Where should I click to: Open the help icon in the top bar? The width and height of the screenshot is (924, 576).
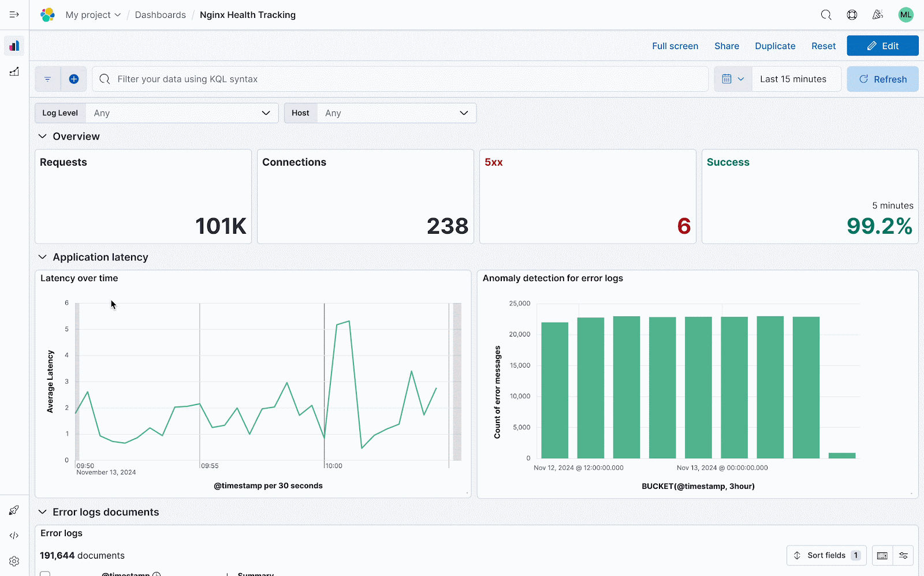point(852,14)
